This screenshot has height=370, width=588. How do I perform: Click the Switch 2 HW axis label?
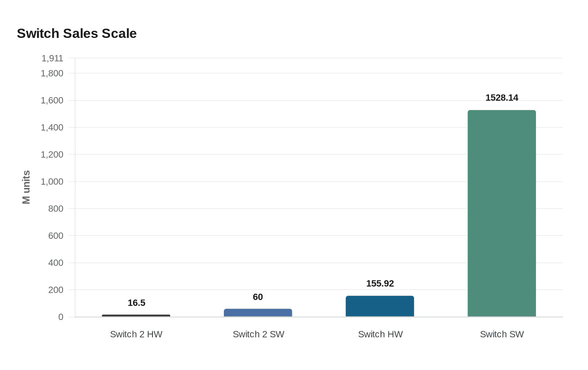[x=136, y=334]
